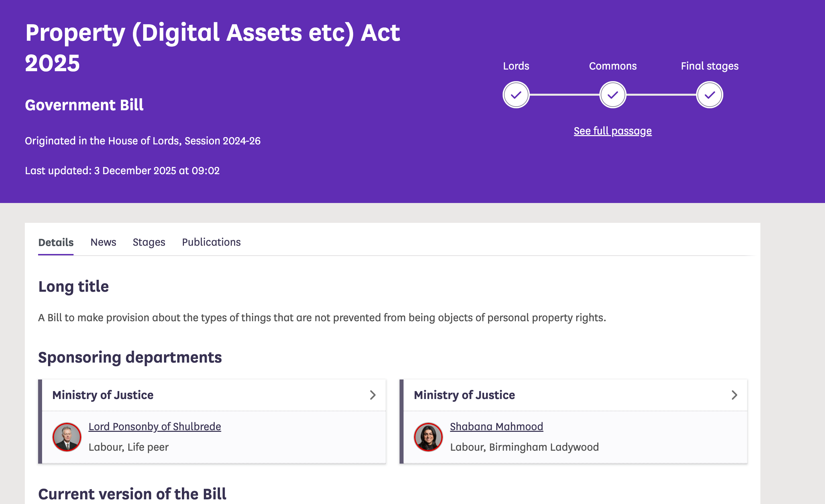This screenshot has height=504, width=825.
Task: Click the Final stages label
Action: (x=709, y=66)
